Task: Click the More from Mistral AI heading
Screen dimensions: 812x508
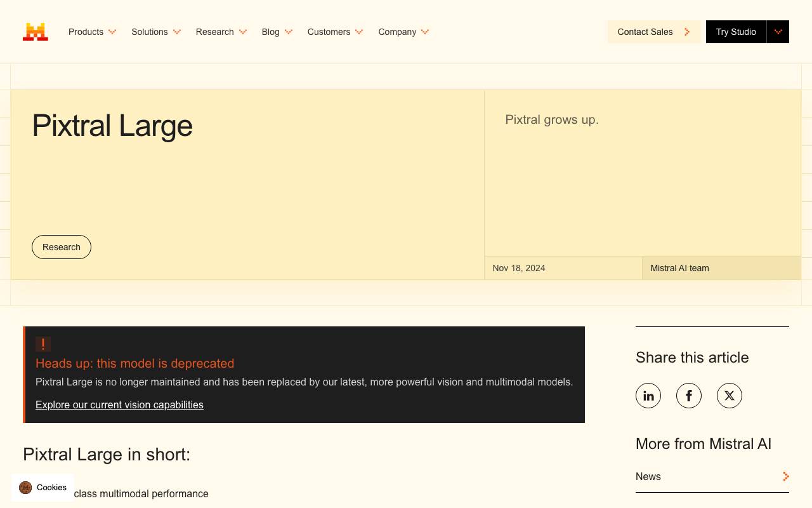Action: point(704,444)
